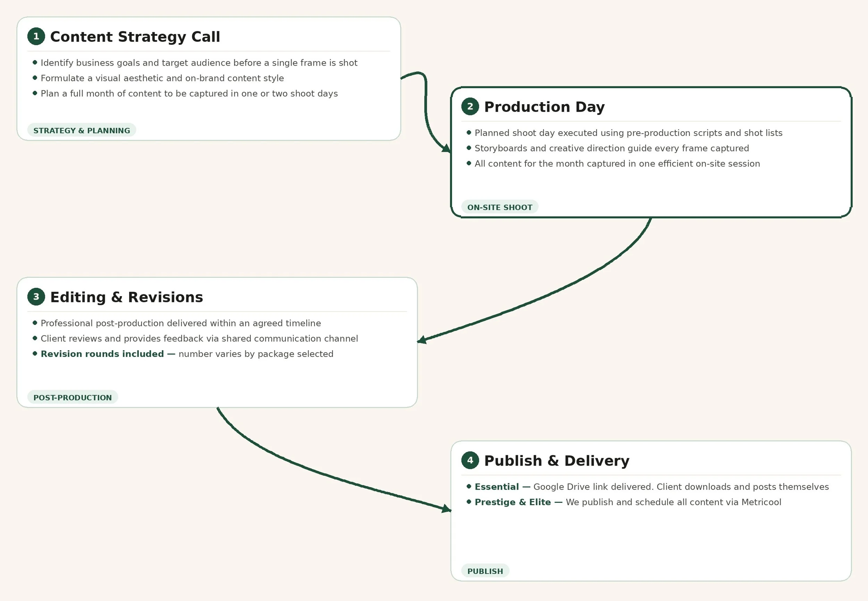868x601 pixels.
Task: Click the 'Production Day' heading
Action: (544, 107)
